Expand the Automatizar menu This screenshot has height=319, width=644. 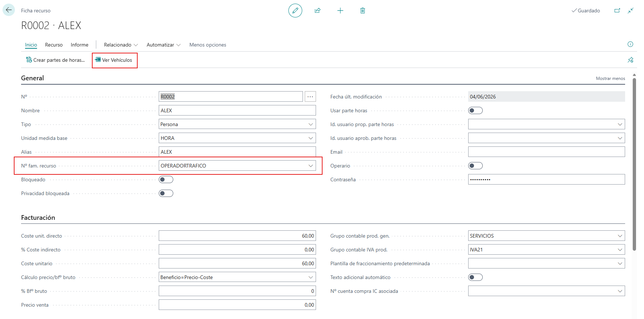click(x=163, y=45)
